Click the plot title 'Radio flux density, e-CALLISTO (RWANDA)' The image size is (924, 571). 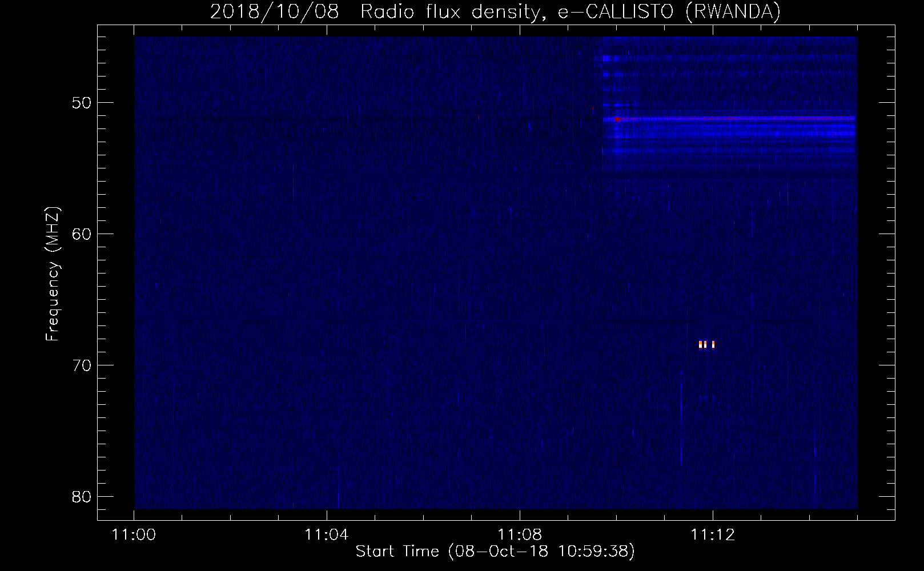[570, 12]
